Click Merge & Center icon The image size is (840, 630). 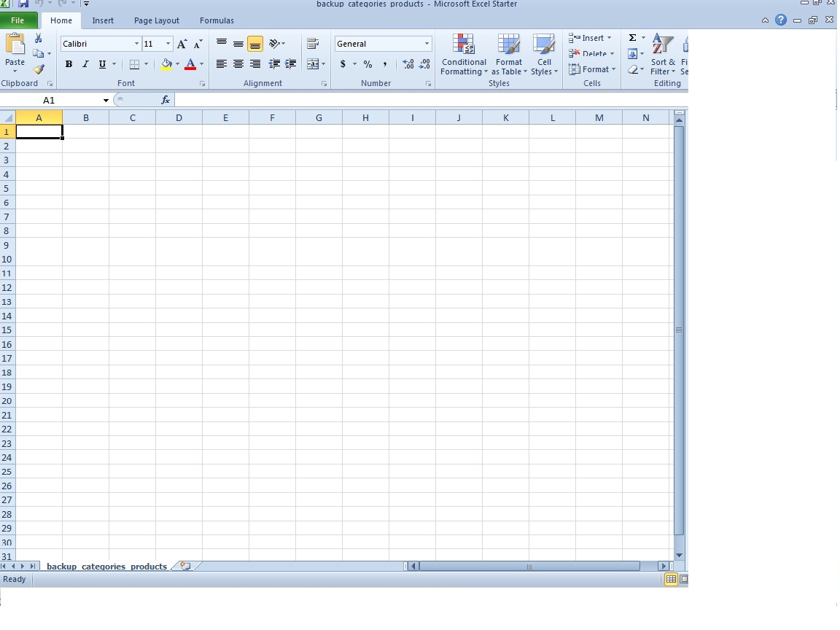click(x=313, y=64)
